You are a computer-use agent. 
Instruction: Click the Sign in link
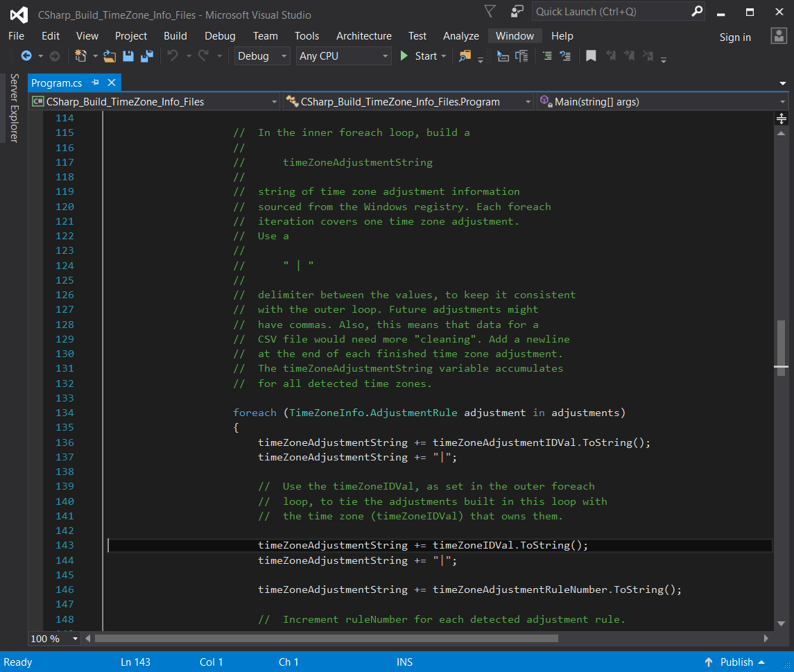click(x=735, y=37)
